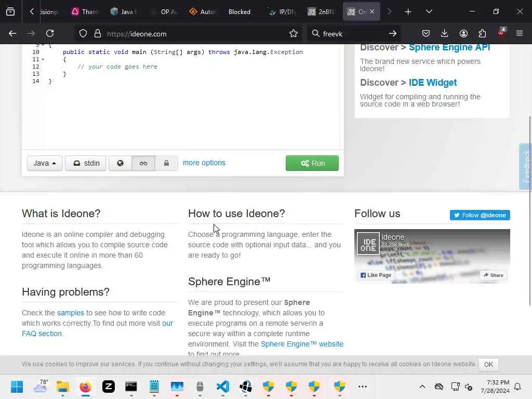Set visibility to secret glasses

tap(143, 163)
